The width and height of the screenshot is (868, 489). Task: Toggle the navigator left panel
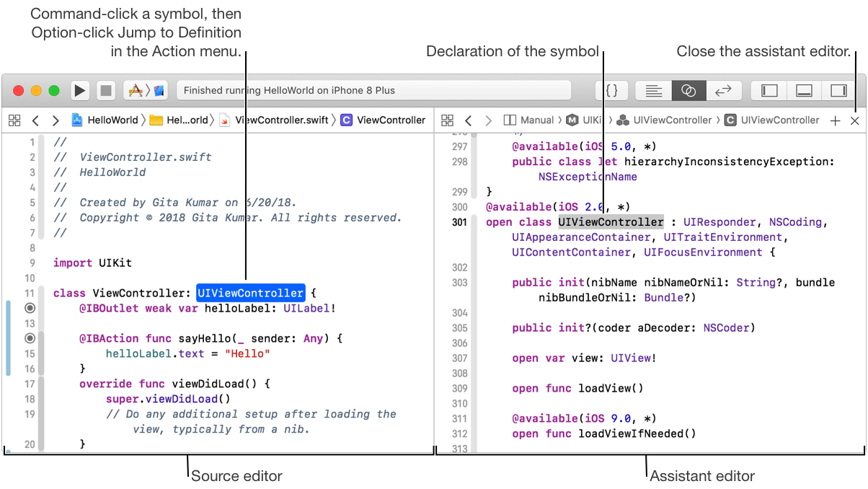pos(769,91)
